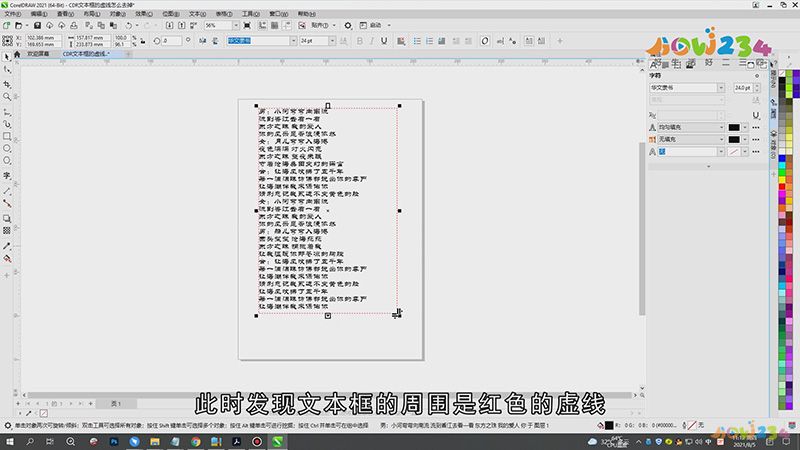Select the Freehand tool in toolbox
800x450 pixels.
[7, 111]
